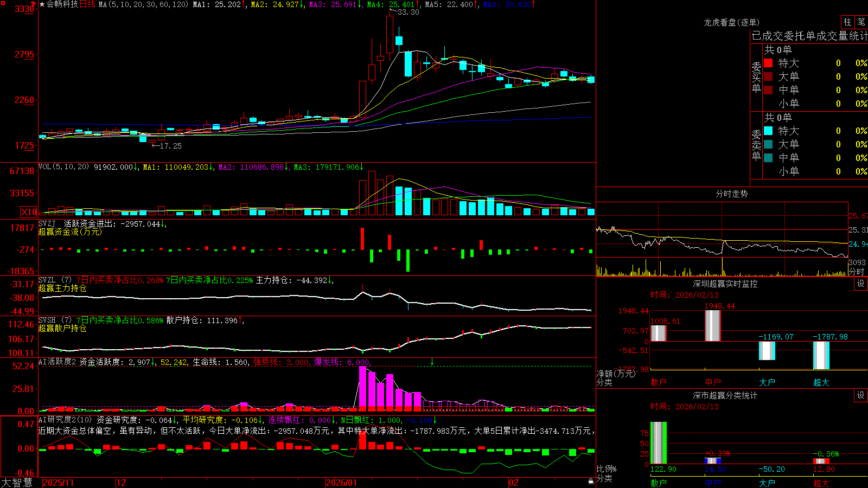Viewport: 868px width, 488px height.
Task: Click the 委买单 section label
Action: (756, 77)
